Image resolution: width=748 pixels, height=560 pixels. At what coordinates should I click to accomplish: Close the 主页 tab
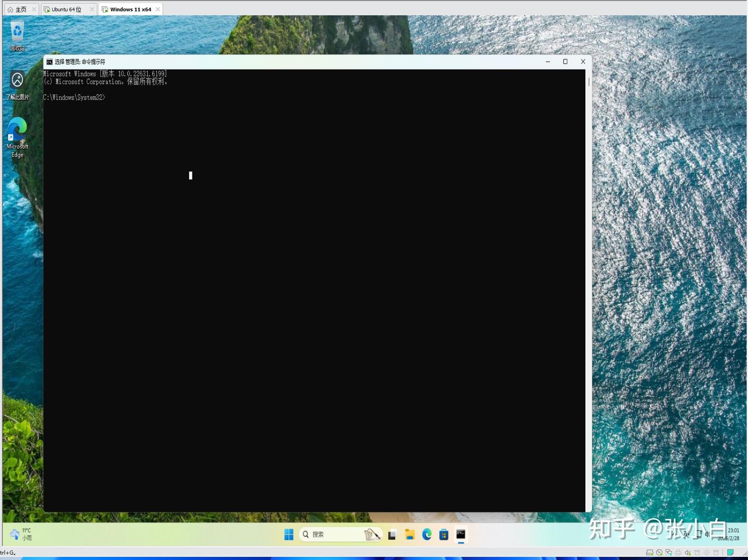(34, 9)
